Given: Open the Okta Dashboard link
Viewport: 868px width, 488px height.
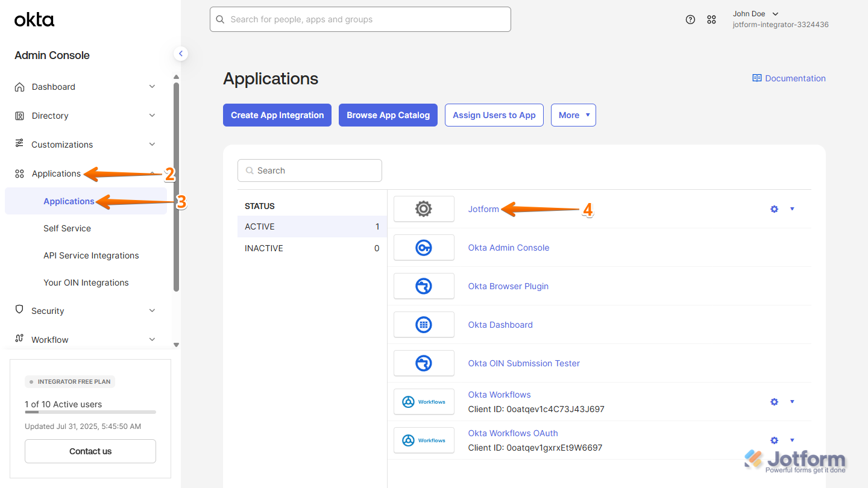Looking at the screenshot, I should tap(500, 325).
